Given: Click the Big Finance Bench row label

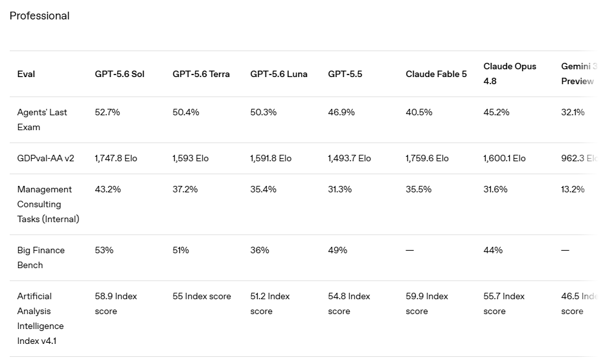Looking at the screenshot, I should pos(41,258).
